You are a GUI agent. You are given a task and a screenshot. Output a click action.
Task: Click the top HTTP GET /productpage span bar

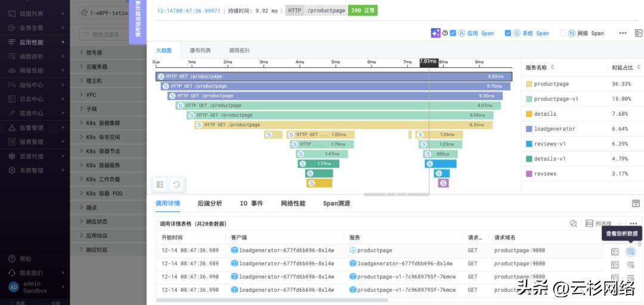coord(334,76)
